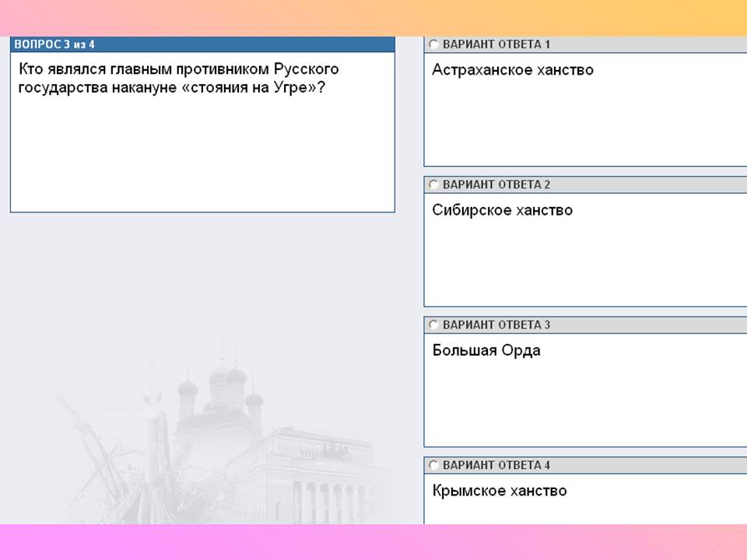Image resolution: width=747 pixels, height=560 pixels.
Task: Pick the "Большая Орда" answer text
Action: click(486, 351)
